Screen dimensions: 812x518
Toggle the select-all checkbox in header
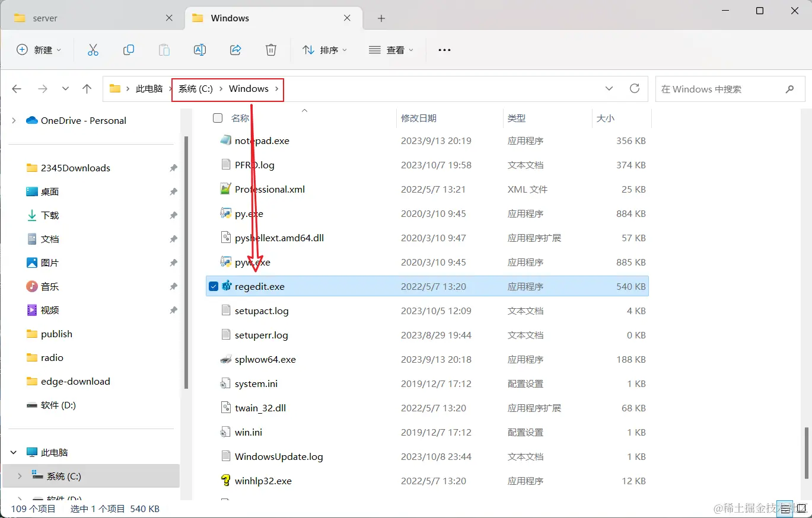click(x=218, y=118)
